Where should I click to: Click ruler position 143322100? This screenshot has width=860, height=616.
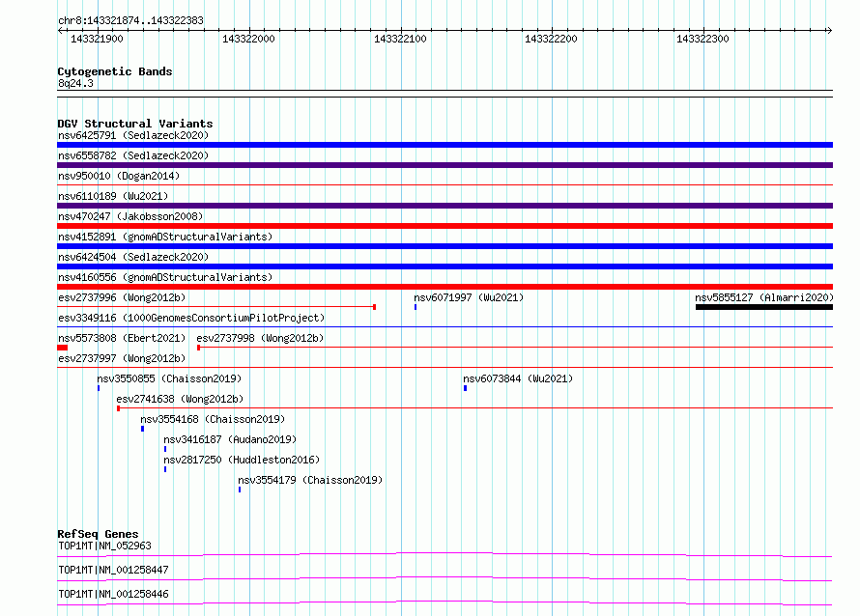coord(400,39)
